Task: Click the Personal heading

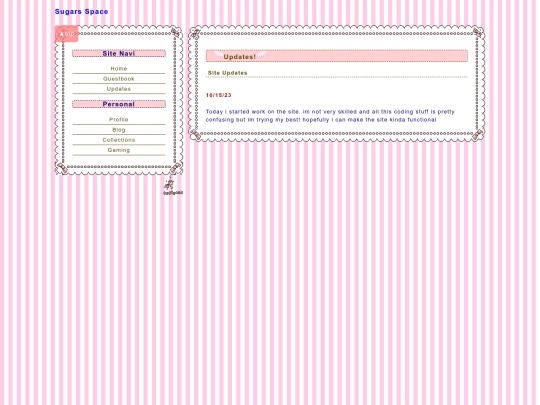Action: [x=119, y=104]
